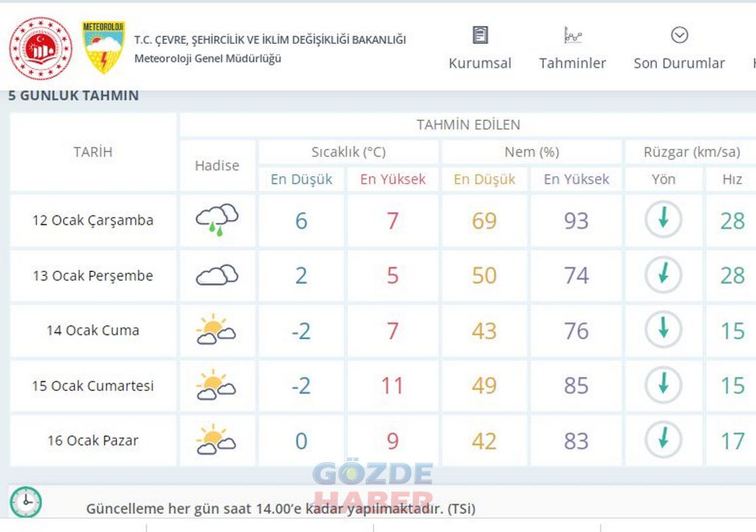This screenshot has width=756, height=532.
Task: Open the Son Durumlar menu
Action: [x=679, y=63]
